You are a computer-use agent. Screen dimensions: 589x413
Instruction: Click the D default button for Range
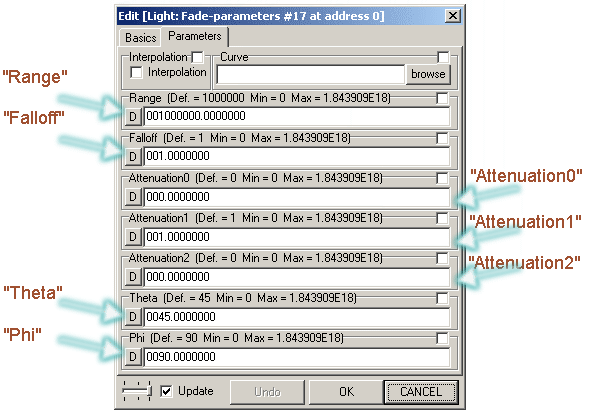click(133, 116)
